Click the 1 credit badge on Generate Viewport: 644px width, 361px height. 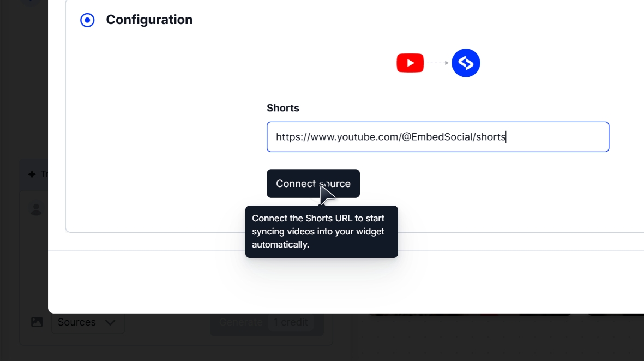(291, 322)
